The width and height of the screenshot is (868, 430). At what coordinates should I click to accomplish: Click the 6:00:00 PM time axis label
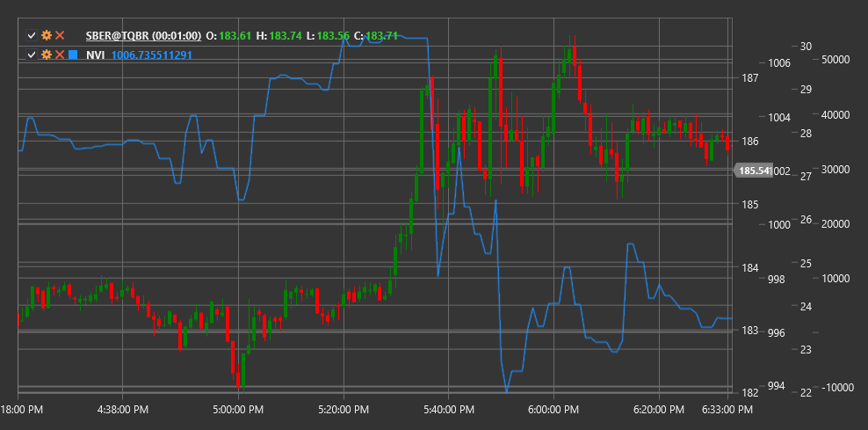tap(554, 410)
